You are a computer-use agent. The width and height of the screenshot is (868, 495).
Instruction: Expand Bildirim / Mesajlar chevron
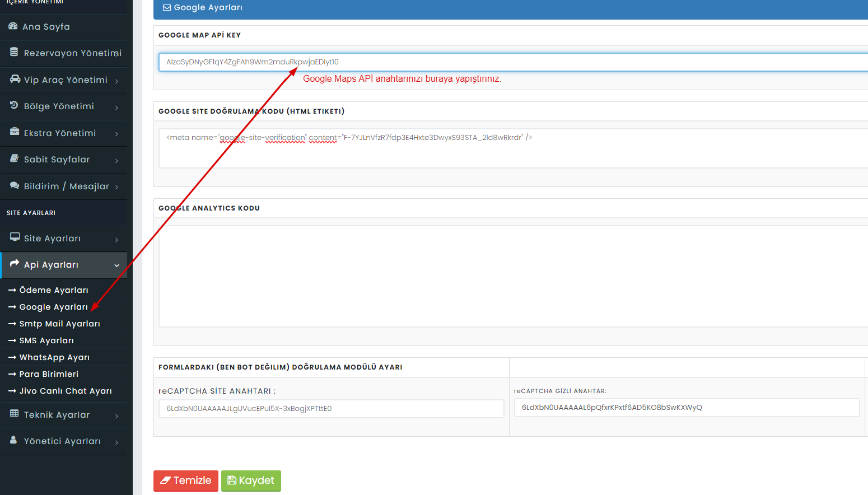pos(116,187)
